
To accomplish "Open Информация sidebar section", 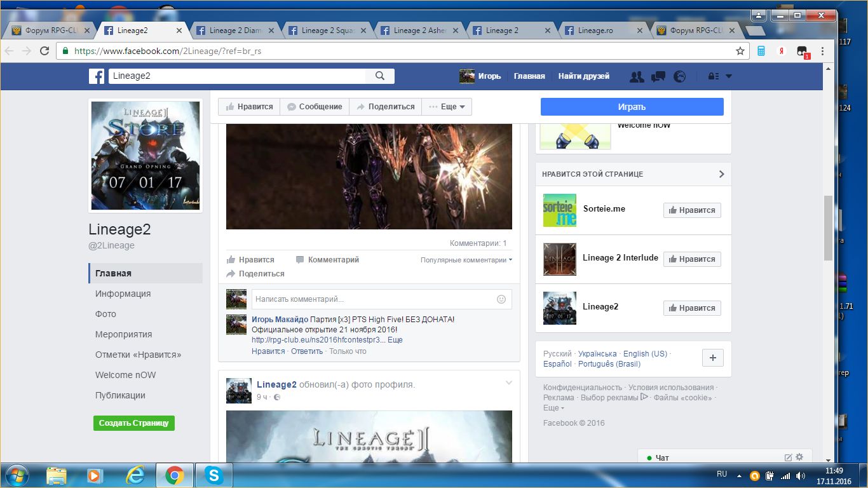I will (x=123, y=294).
